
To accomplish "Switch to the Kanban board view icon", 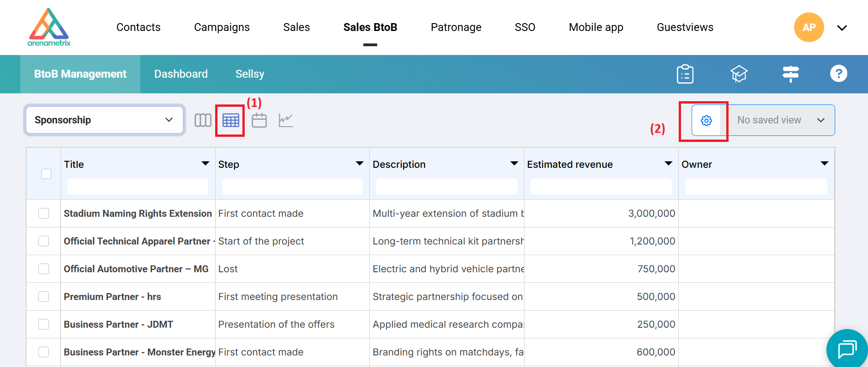I will click(203, 120).
